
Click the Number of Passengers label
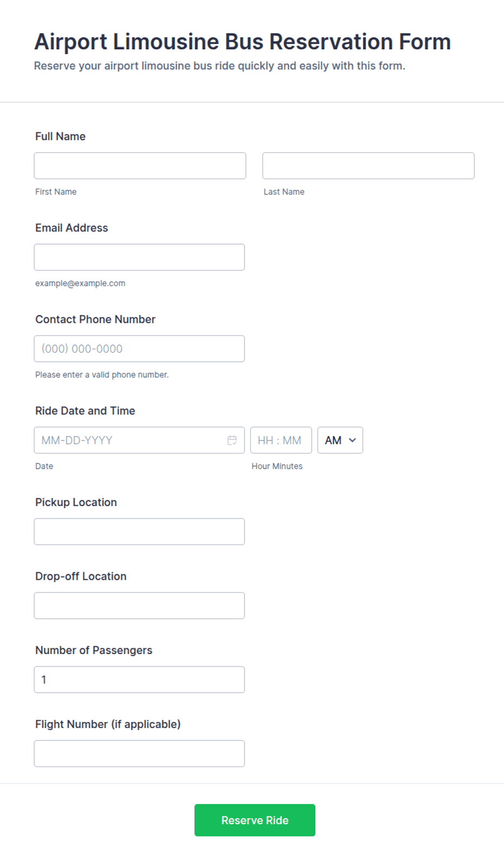coord(94,650)
